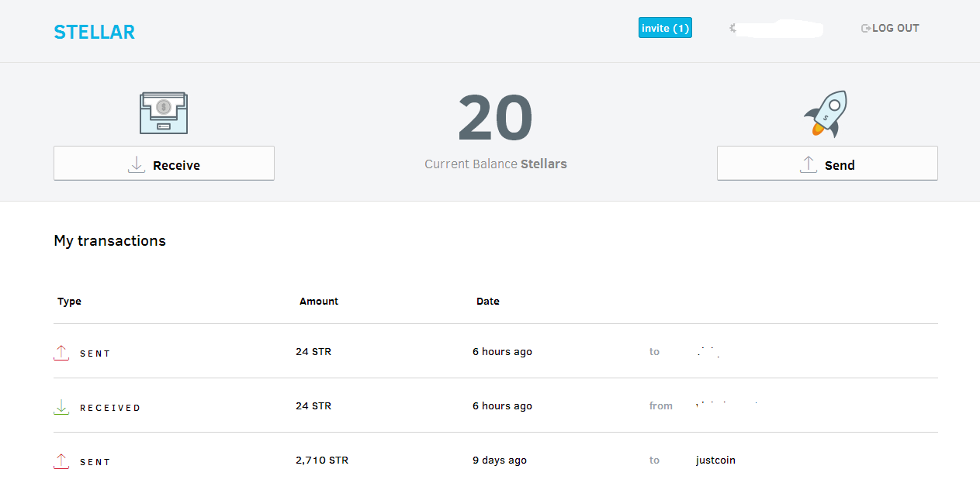The height and width of the screenshot is (483, 980).
Task: Click the upload arrow icon in the Send button
Action: (808, 164)
